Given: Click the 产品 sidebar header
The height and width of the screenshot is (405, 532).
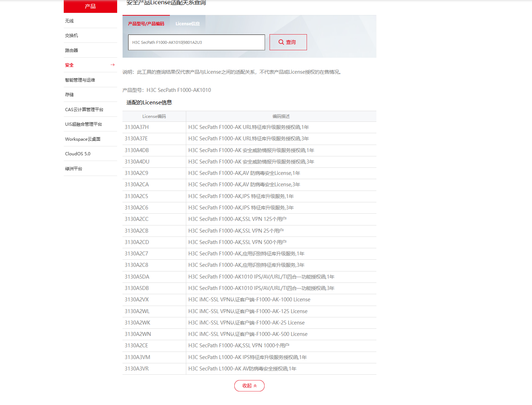Looking at the screenshot, I should pyautogui.click(x=90, y=6).
